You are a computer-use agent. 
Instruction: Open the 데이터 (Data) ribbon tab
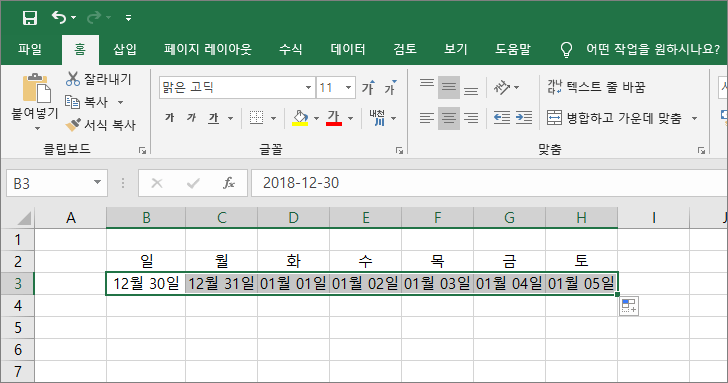point(348,49)
